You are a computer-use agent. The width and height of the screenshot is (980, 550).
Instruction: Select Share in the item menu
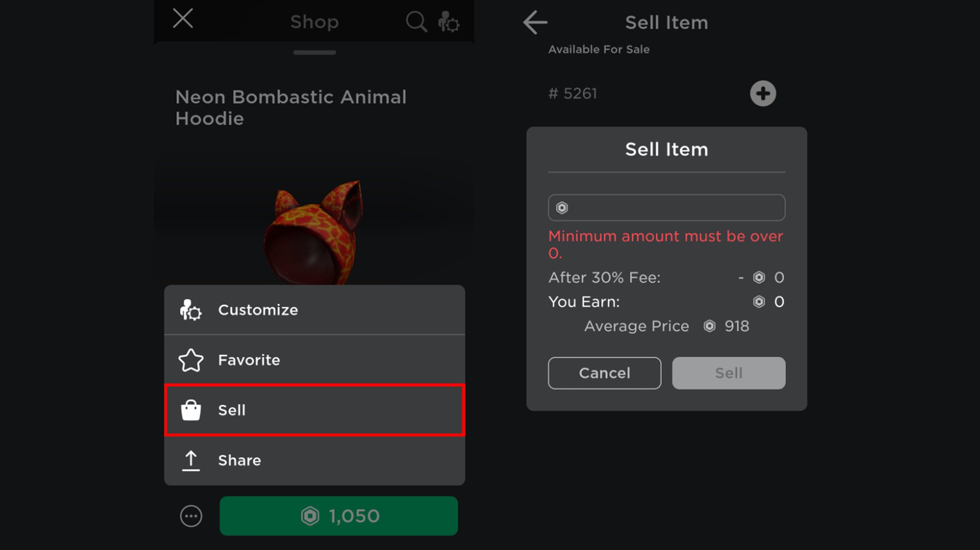(314, 461)
